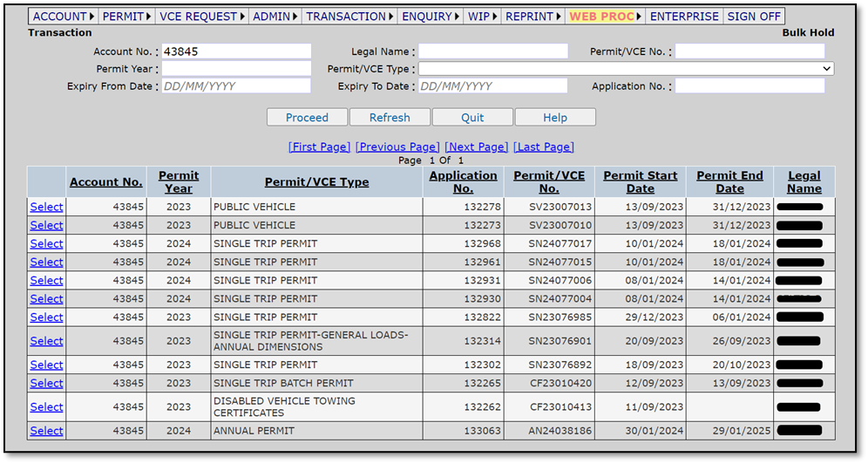Select the ANNUAL PERMIT row AN24038186
The width and height of the screenshot is (868, 464).
[46, 431]
